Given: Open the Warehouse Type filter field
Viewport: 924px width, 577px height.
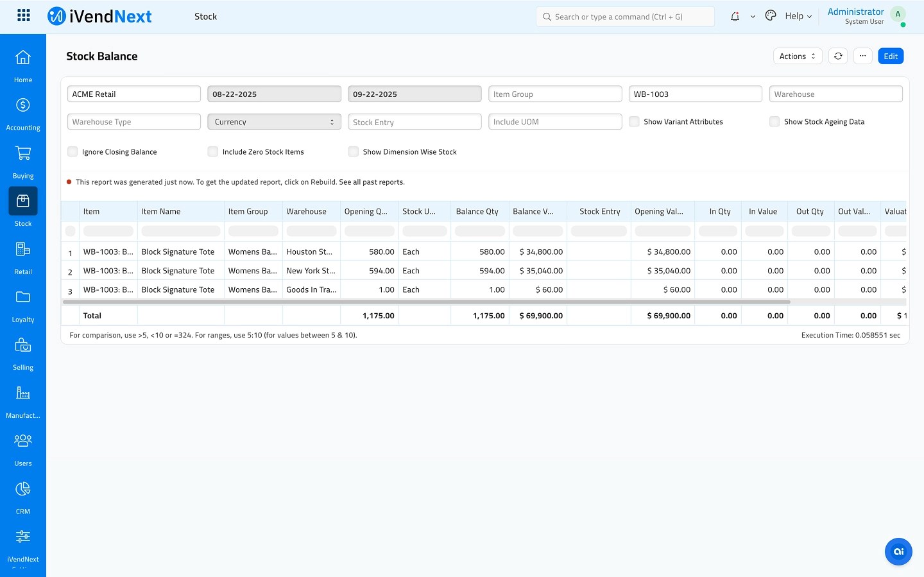Looking at the screenshot, I should 134,122.
